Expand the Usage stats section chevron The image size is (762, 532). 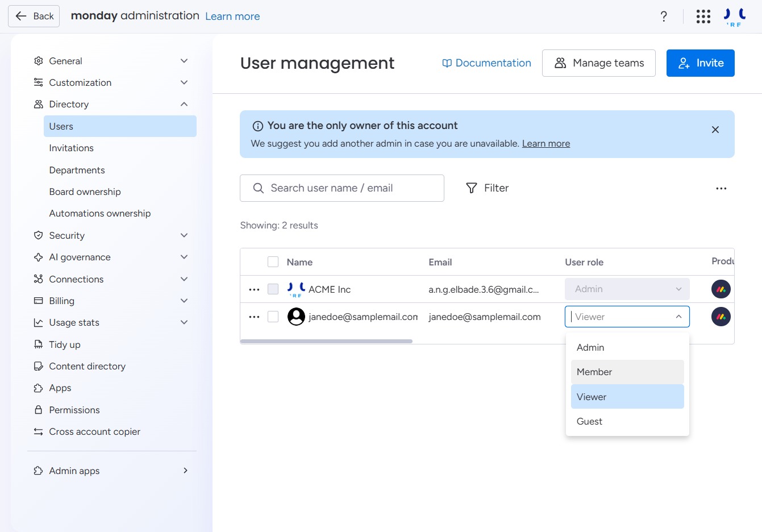(184, 322)
